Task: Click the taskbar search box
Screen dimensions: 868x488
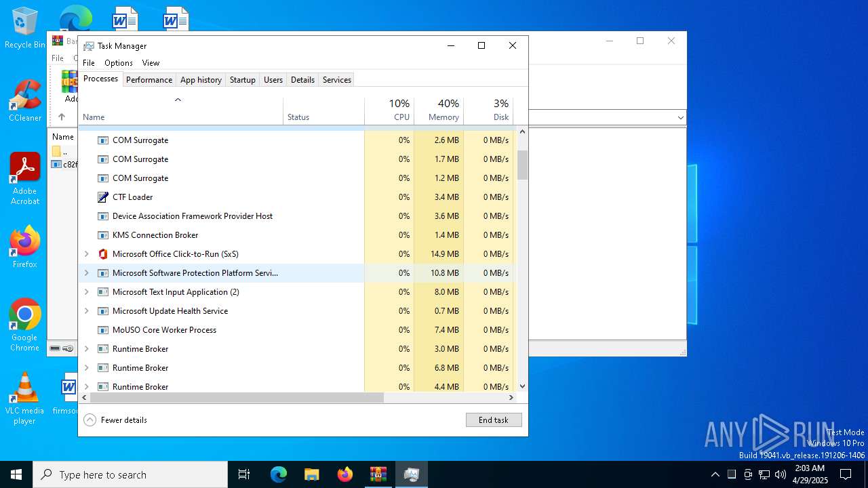Action: [x=130, y=474]
